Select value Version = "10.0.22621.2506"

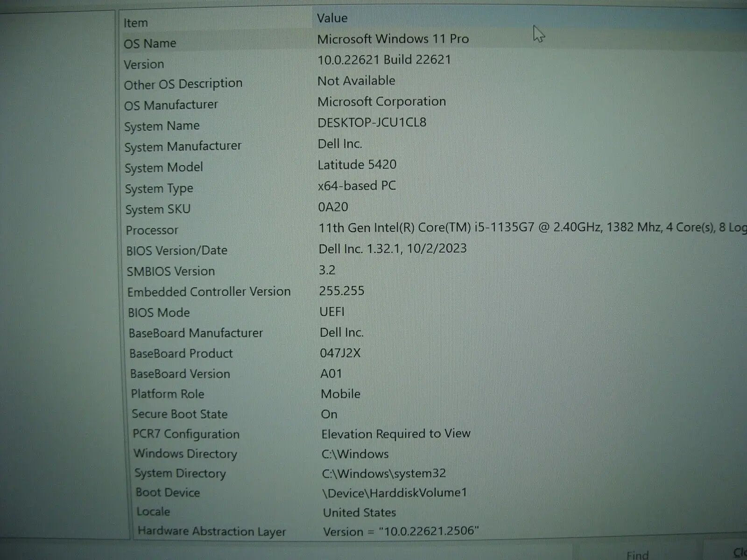401,532
